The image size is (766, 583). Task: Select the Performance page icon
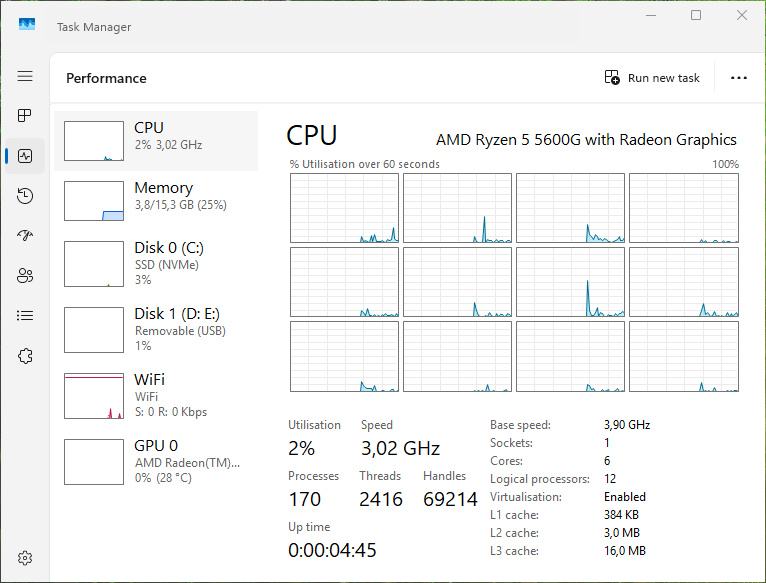point(25,156)
